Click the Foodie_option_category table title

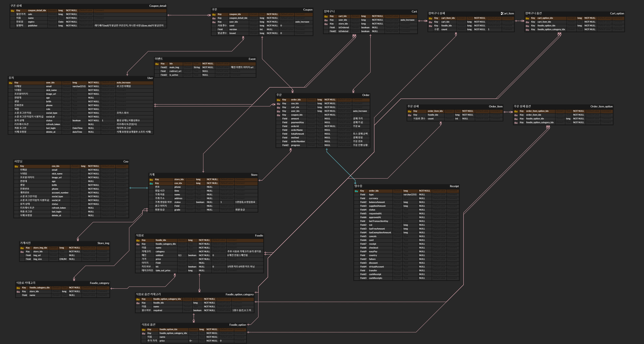click(239, 294)
